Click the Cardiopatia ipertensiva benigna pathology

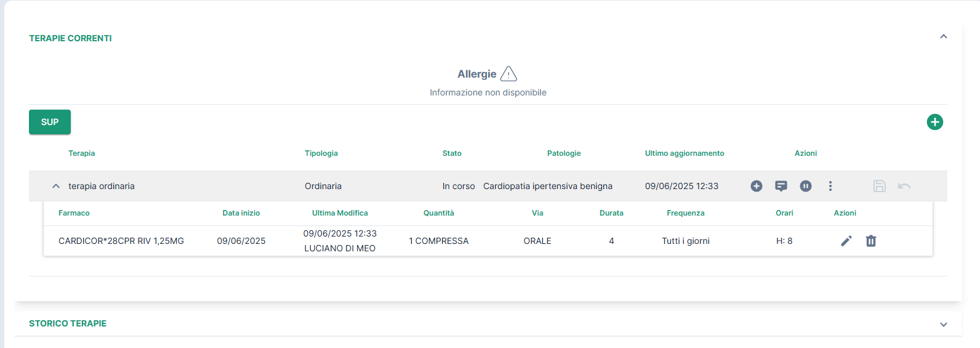pyautogui.click(x=548, y=186)
